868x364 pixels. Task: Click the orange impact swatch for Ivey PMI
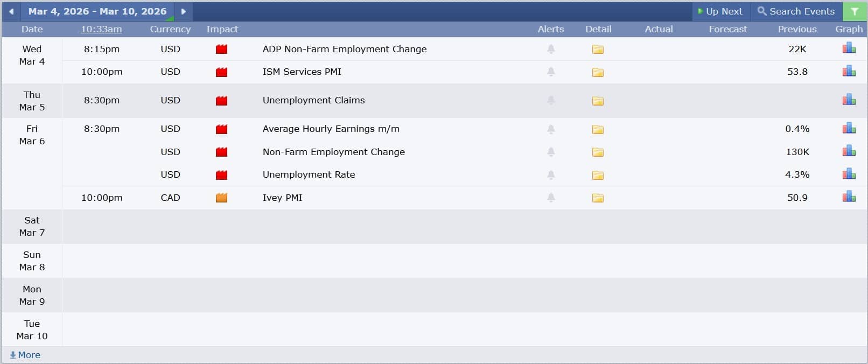pyautogui.click(x=221, y=198)
